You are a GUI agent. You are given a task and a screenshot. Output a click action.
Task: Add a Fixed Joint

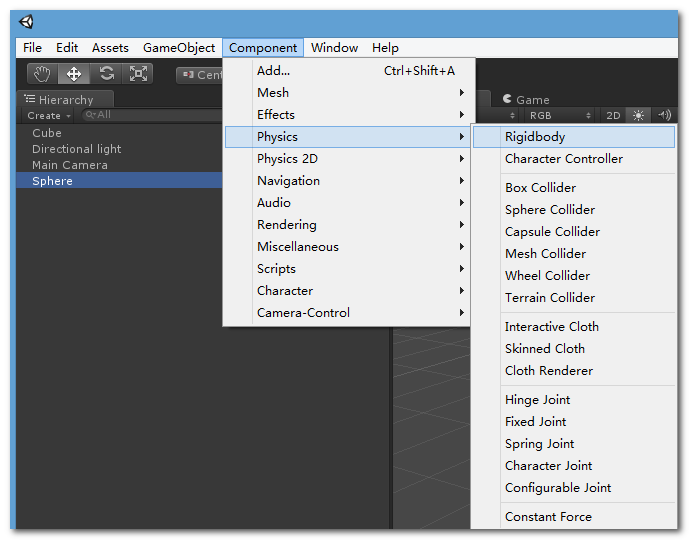click(x=574, y=421)
